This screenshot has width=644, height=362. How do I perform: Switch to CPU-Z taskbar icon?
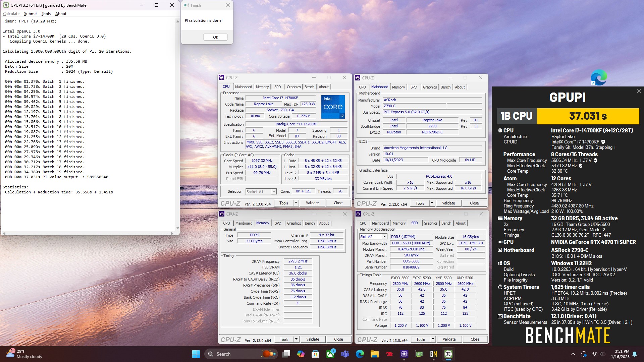(404, 354)
